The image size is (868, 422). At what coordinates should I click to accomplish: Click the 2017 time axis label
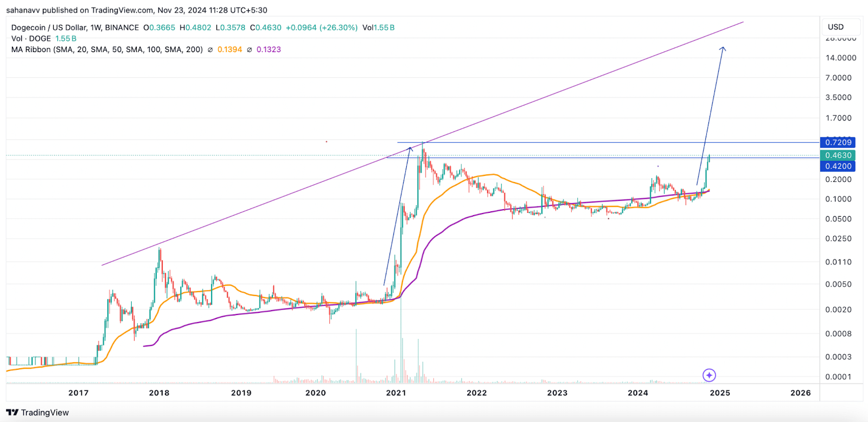point(78,393)
